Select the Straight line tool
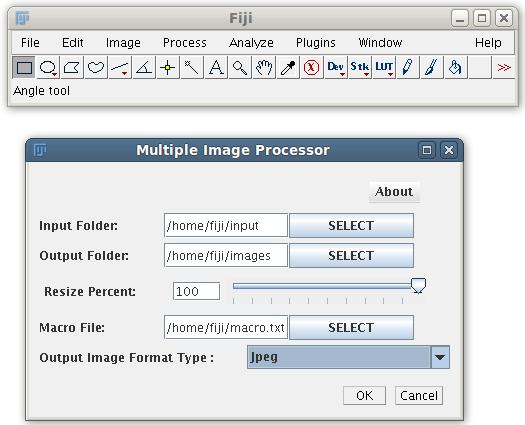The image size is (525, 425). [x=120, y=67]
